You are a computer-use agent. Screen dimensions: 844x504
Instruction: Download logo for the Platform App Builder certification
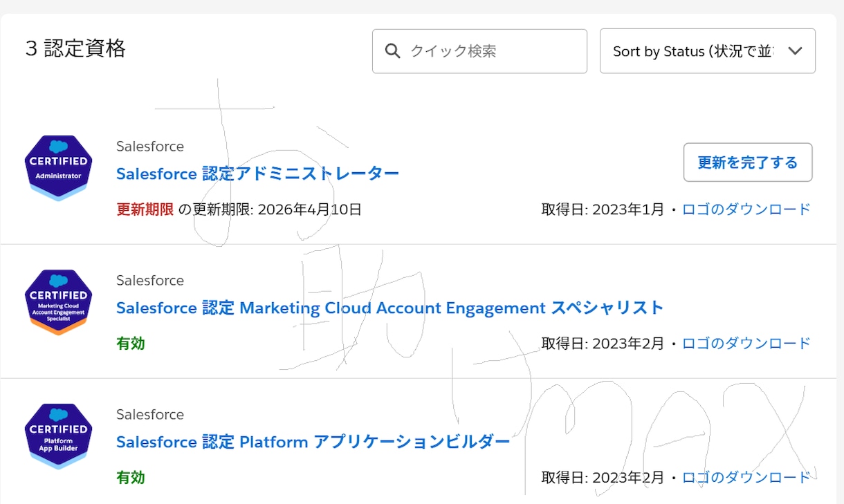pos(746,478)
